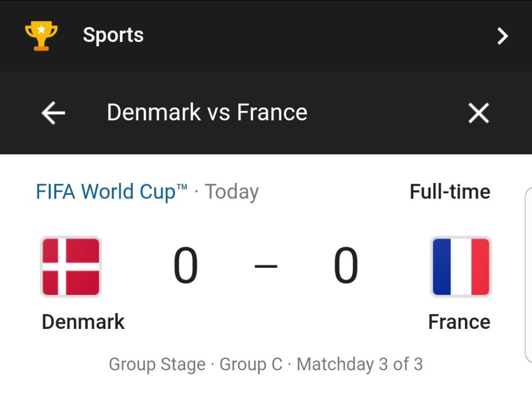
Task: Tap the Sports header label
Action: pyautogui.click(x=113, y=35)
